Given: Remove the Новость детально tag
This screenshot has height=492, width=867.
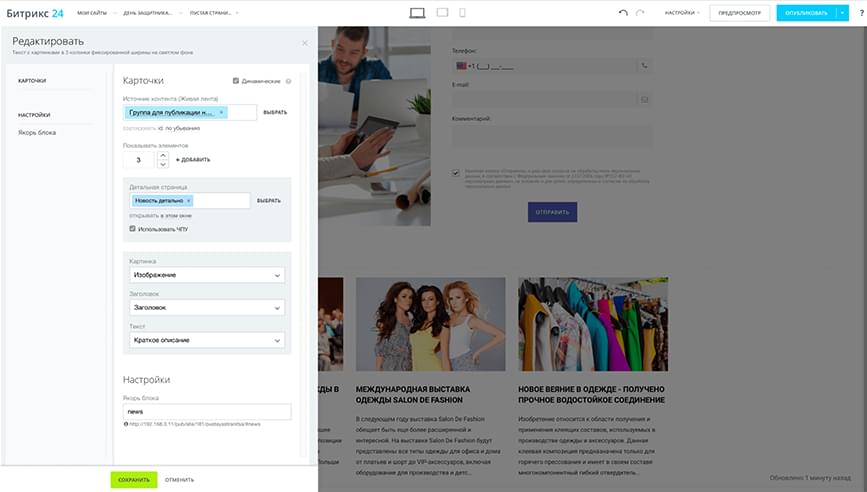Looking at the screenshot, I should tap(188, 201).
